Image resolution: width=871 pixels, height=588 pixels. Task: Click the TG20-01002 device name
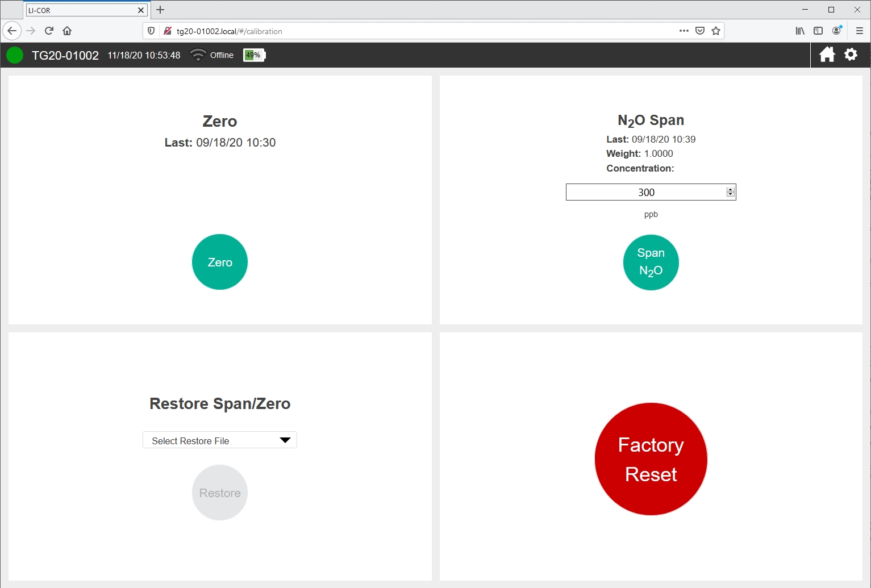[65, 55]
